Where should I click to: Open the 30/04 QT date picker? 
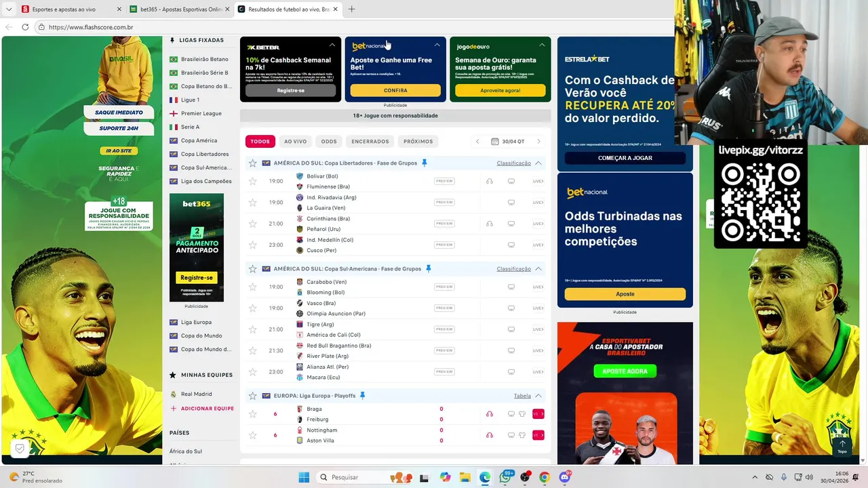[x=508, y=142]
